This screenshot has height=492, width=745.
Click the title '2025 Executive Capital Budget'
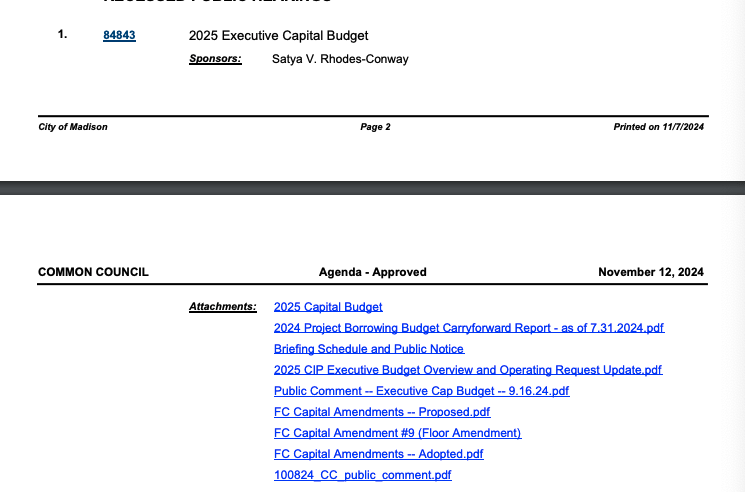coord(278,36)
